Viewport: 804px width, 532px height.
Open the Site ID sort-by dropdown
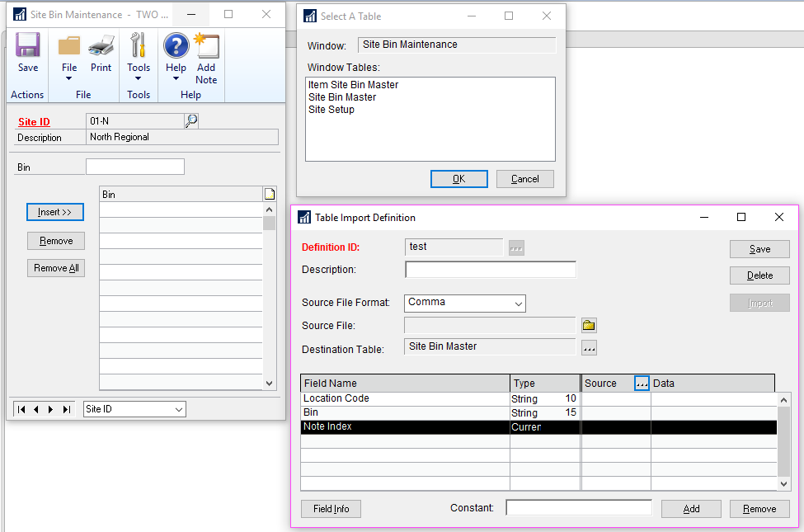pyautogui.click(x=134, y=409)
